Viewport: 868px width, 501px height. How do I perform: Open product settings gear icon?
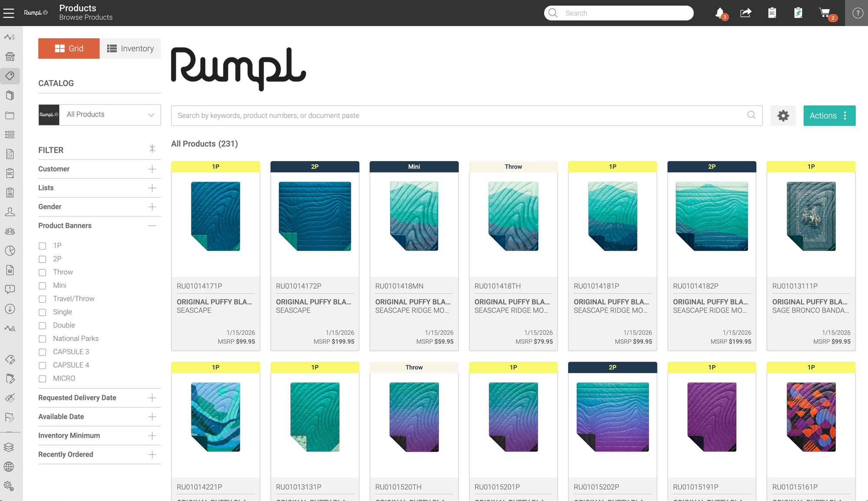click(783, 115)
